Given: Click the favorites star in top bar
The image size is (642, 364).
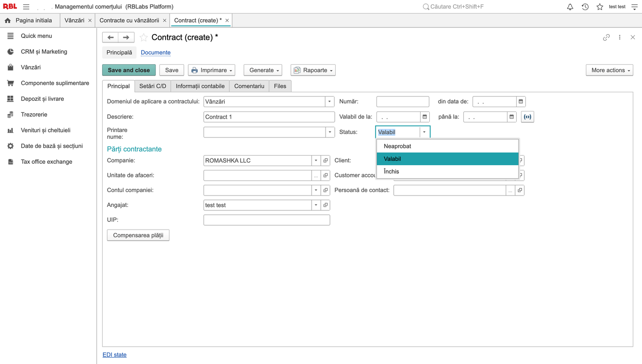Looking at the screenshot, I should [x=600, y=7].
